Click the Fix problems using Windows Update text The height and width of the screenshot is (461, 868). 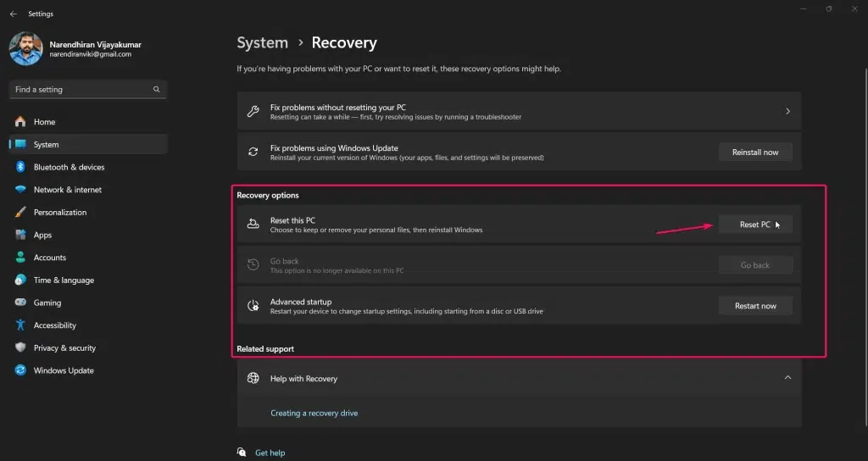tap(334, 147)
